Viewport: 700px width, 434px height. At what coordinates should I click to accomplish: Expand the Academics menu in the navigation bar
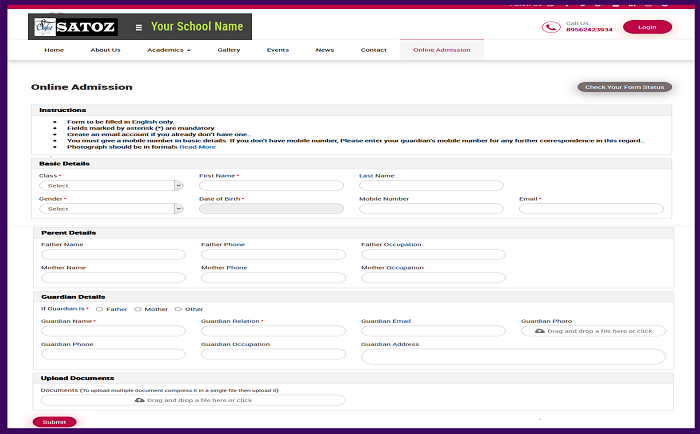pos(169,50)
